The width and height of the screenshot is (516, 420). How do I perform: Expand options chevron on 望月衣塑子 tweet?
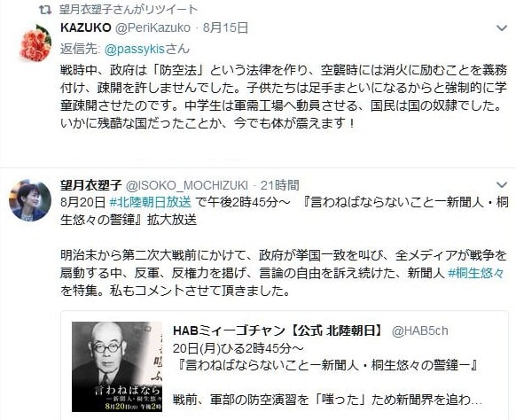(502, 185)
